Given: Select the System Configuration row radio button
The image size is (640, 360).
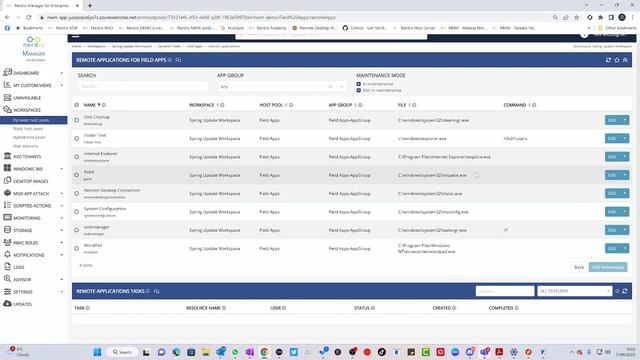Looking at the screenshot, I should coord(76,212).
